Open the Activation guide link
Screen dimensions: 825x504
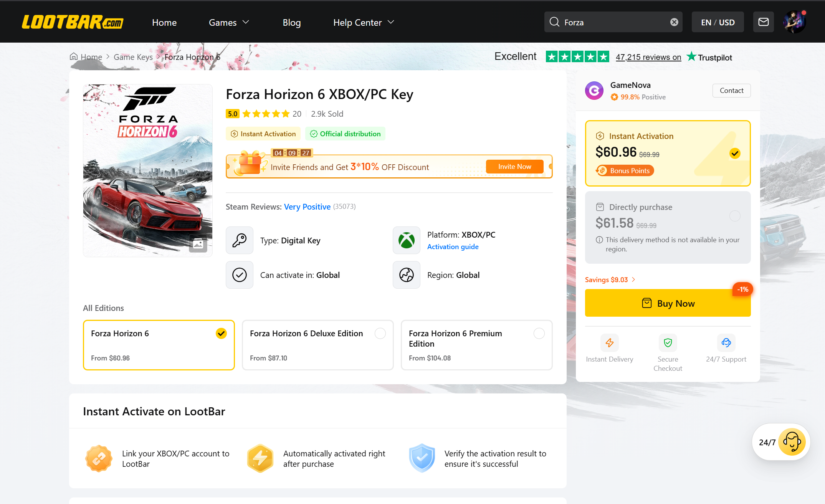(453, 246)
